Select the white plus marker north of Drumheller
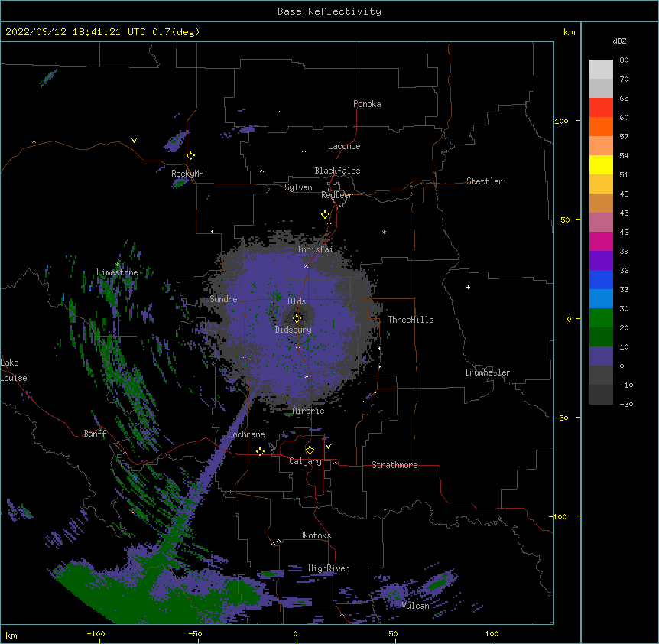 (468, 287)
